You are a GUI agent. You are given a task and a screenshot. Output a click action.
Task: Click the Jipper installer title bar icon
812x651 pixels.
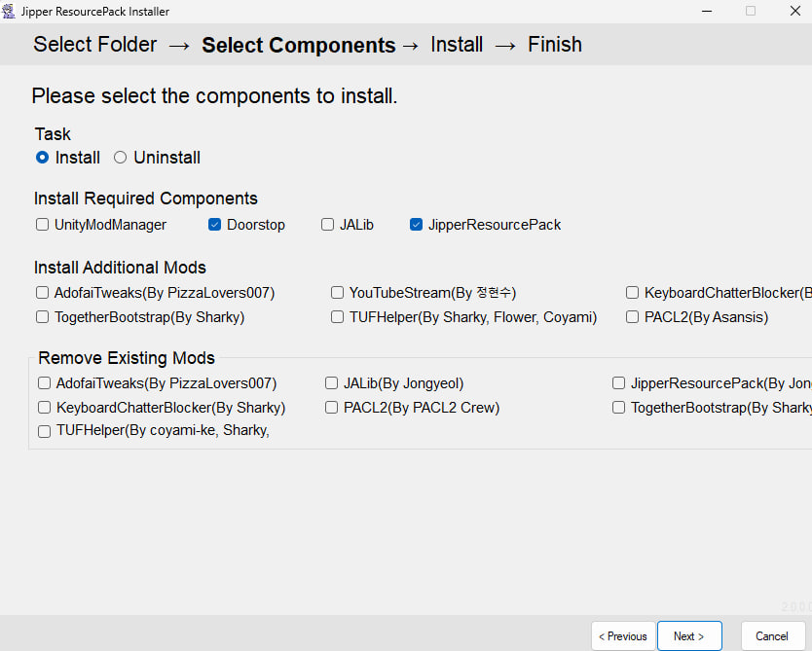pyautogui.click(x=9, y=11)
